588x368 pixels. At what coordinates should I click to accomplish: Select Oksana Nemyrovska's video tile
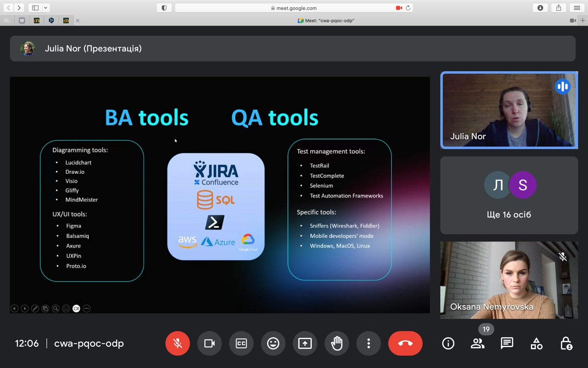[509, 280]
